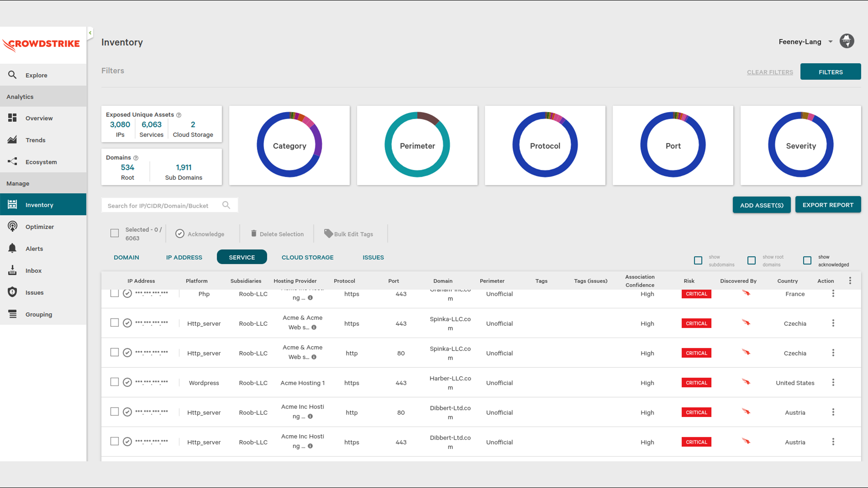
Task: Click the ADD ASSET(S) button
Action: (x=762, y=205)
